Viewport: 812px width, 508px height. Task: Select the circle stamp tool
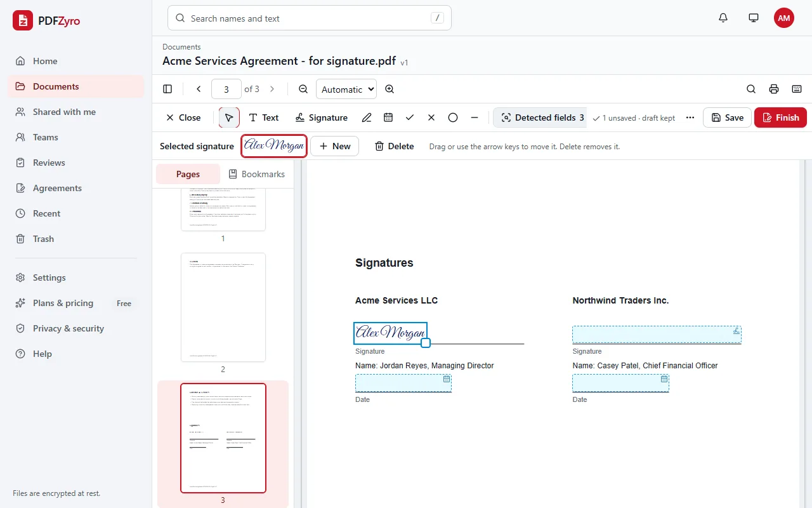453,117
